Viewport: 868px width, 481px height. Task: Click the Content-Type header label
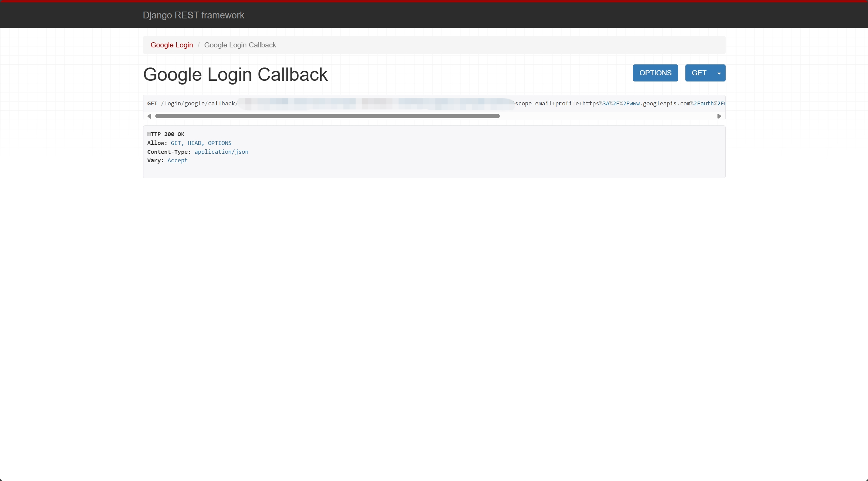point(169,152)
